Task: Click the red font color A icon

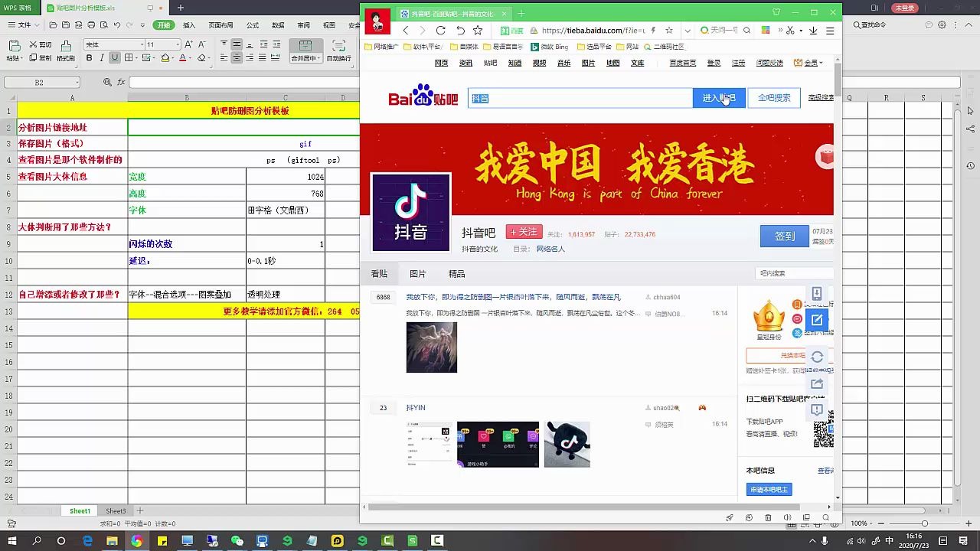Action: (x=183, y=58)
